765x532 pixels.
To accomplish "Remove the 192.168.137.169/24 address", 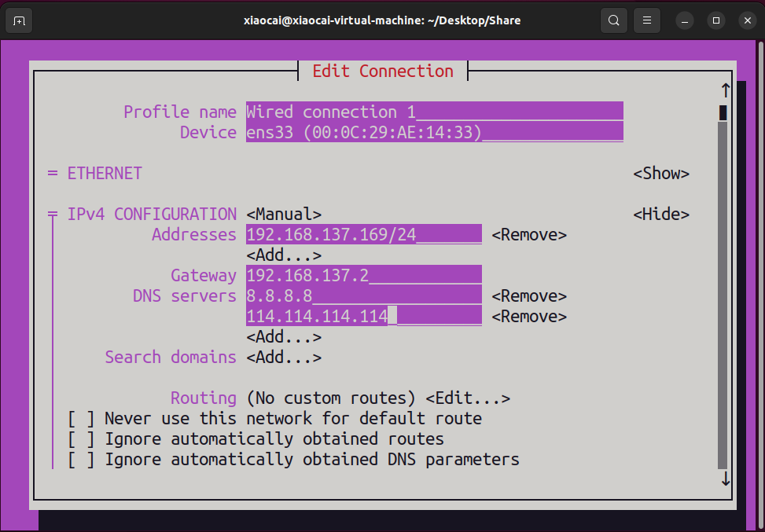I will coord(529,235).
